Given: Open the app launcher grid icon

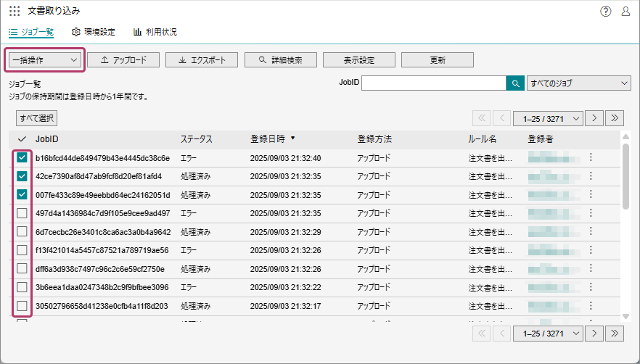Looking at the screenshot, I should pos(15,11).
